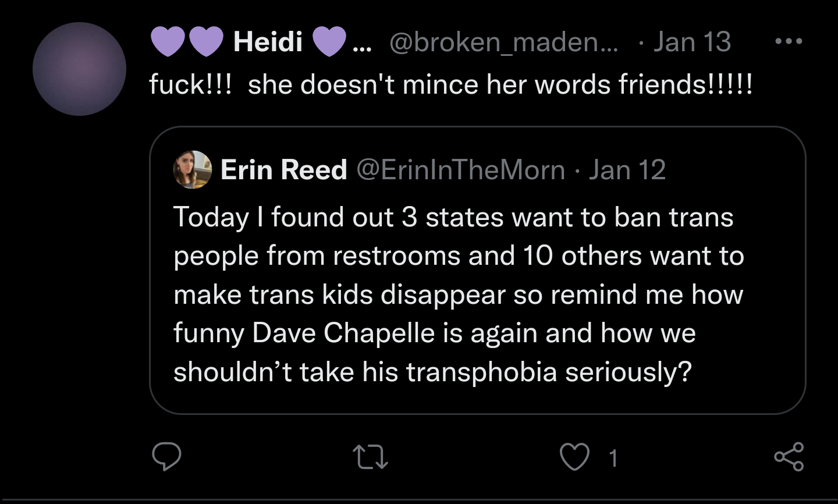The width and height of the screenshot is (838, 504).
Task: Click the purple heart after Heidi's name
Action: click(x=329, y=42)
